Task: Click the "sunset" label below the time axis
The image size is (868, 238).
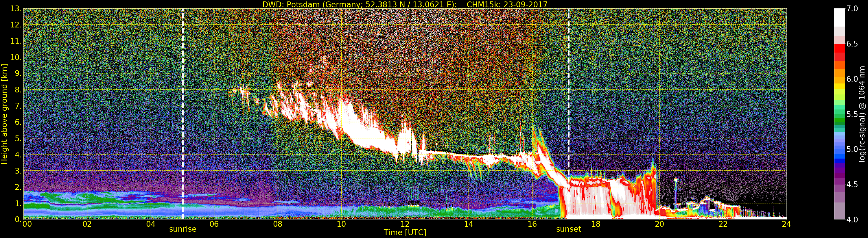Action: (568, 229)
